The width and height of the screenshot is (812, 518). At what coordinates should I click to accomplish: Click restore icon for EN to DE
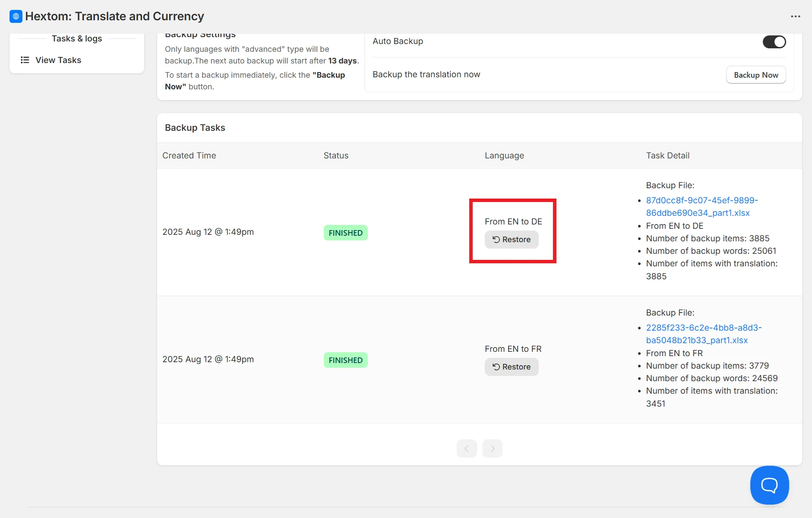pos(496,240)
